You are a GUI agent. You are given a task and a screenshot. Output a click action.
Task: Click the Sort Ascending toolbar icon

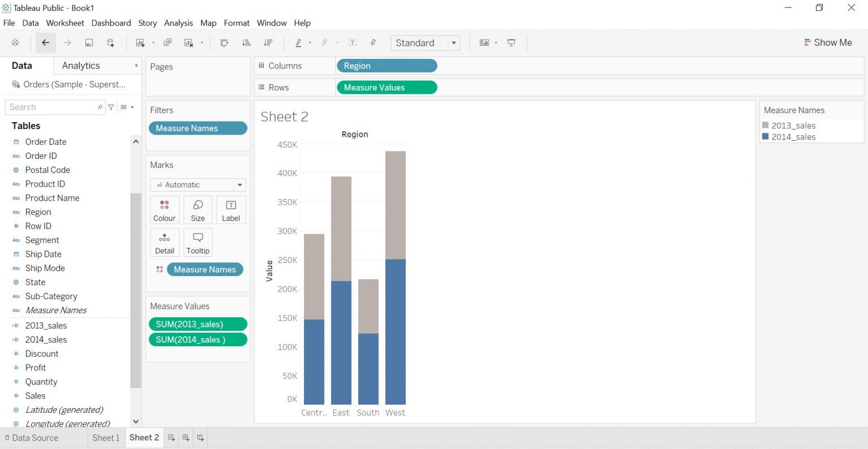point(246,42)
